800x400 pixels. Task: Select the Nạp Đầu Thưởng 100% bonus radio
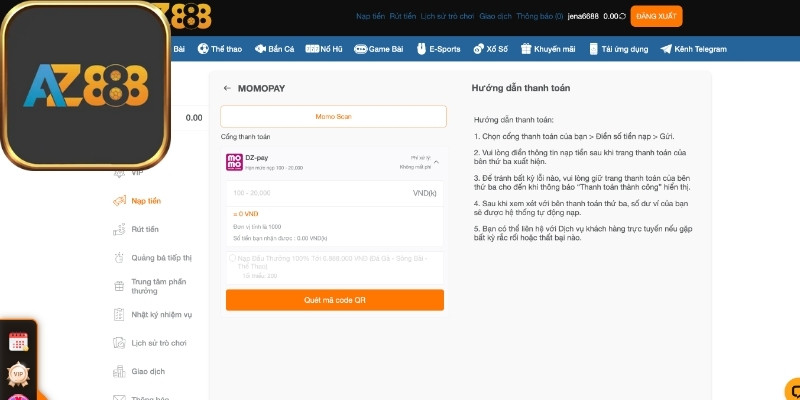pyautogui.click(x=232, y=258)
